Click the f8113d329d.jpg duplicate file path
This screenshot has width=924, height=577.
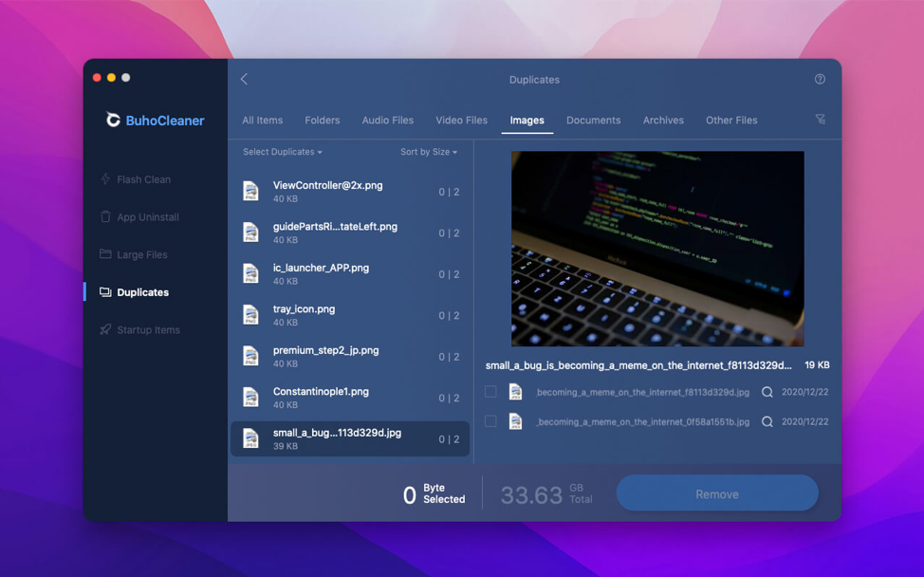click(643, 392)
